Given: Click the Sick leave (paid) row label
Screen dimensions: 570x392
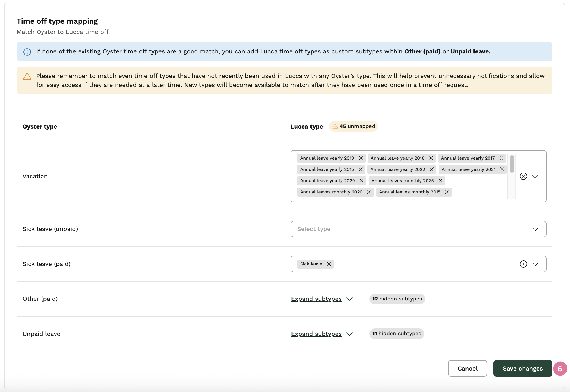Looking at the screenshot, I should click(x=47, y=264).
